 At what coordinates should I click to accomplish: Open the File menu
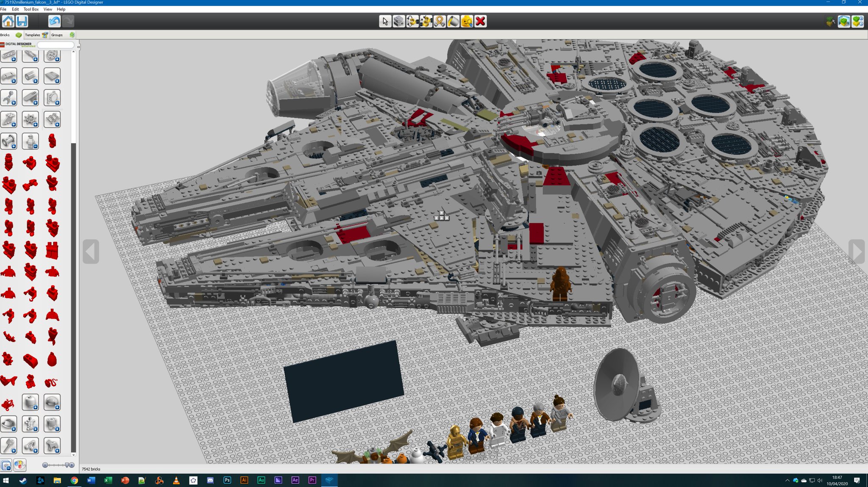coord(3,9)
